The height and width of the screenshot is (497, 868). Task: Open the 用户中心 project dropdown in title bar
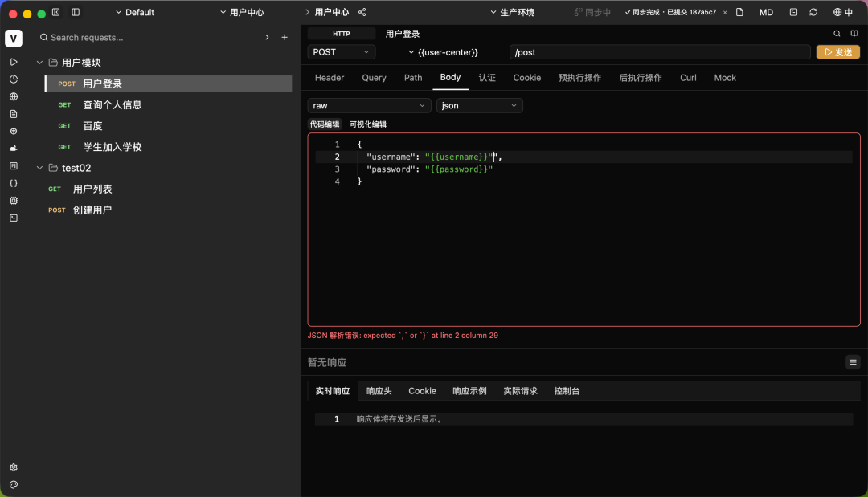point(242,12)
